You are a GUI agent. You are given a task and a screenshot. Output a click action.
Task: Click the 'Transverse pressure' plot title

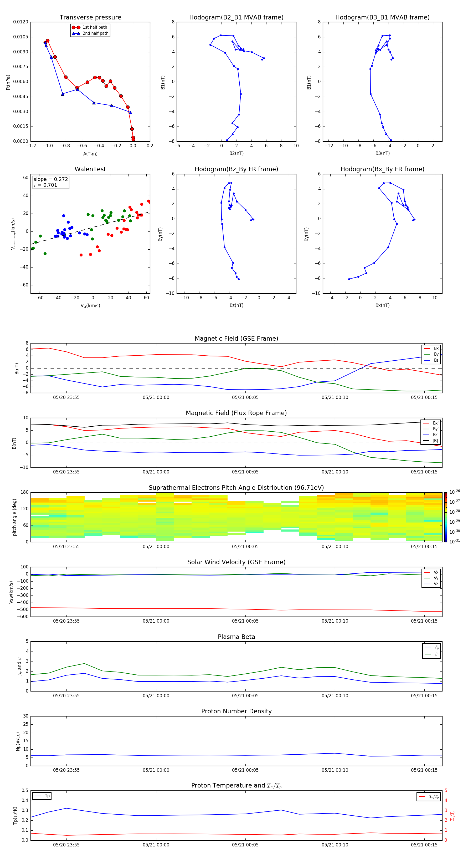[x=90, y=18]
